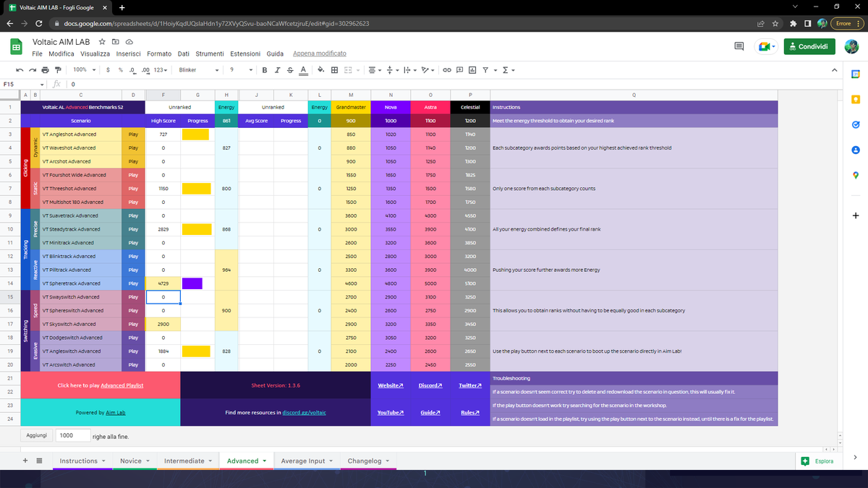Add a new sheet with plus icon
Image resolution: width=868 pixels, height=488 pixels.
[26, 461]
